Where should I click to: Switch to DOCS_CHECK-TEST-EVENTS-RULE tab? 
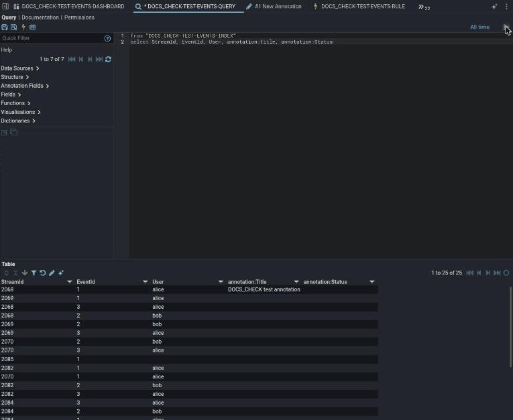359,6
